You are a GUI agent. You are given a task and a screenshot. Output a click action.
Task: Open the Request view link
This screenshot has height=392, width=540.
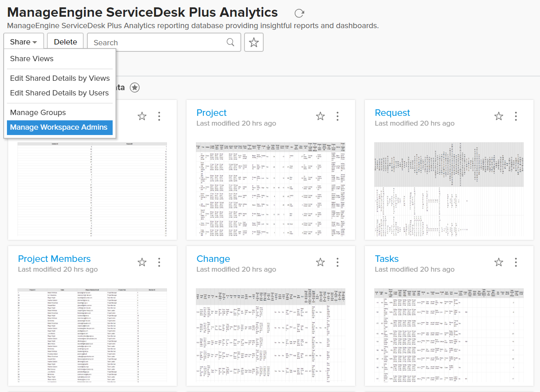point(392,113)
